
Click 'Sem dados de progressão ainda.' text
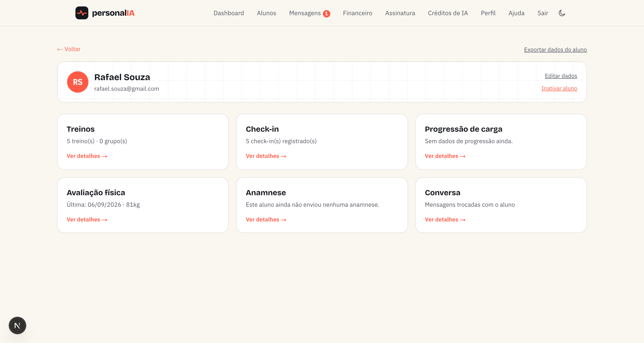[469, 141]
